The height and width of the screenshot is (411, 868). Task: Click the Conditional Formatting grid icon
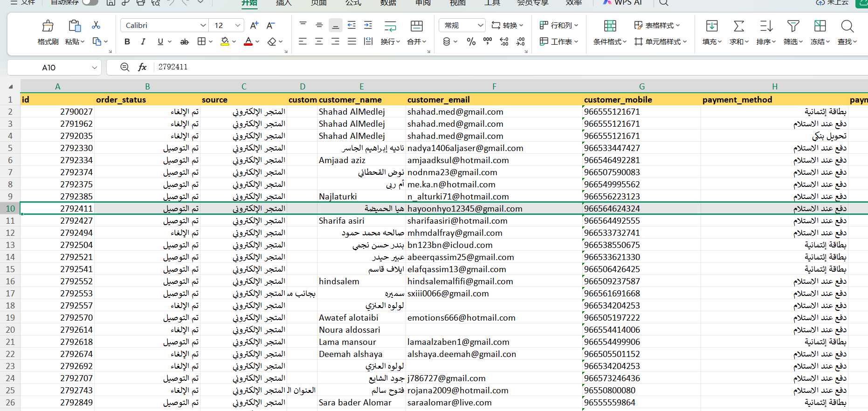click(x=610, y=26)
